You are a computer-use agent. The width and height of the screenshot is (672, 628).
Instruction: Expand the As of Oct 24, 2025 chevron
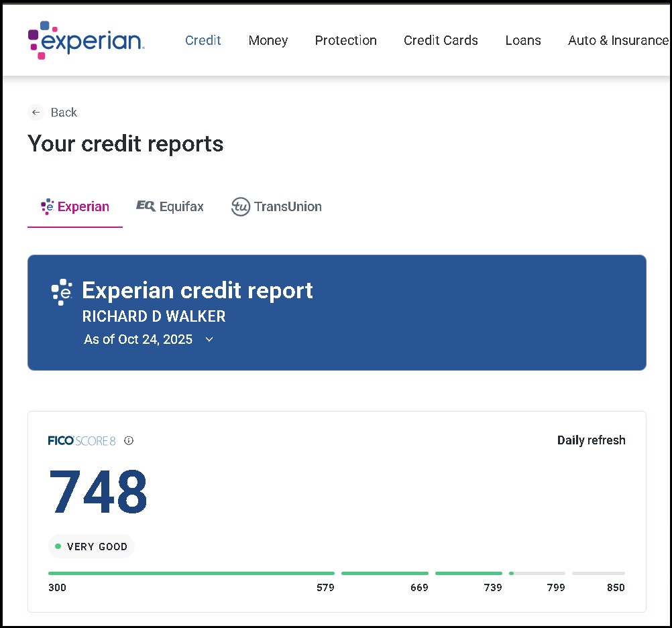(209, 340)
